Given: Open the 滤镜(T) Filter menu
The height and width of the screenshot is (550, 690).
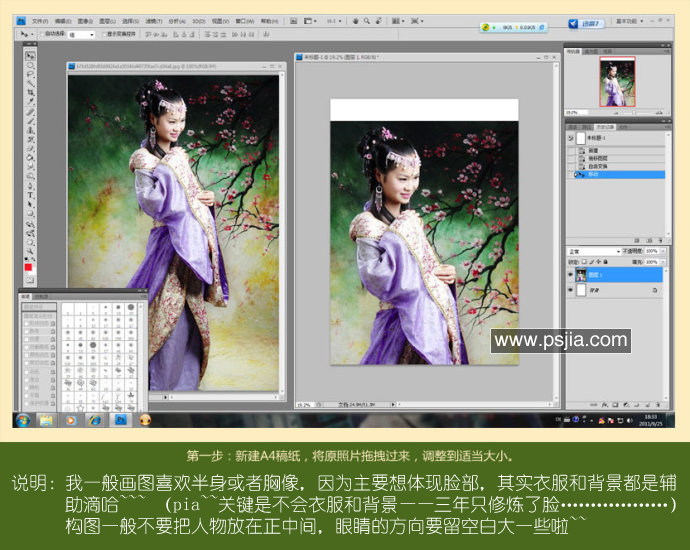Looking at the screenshot, I should click(x=154, y=21).
